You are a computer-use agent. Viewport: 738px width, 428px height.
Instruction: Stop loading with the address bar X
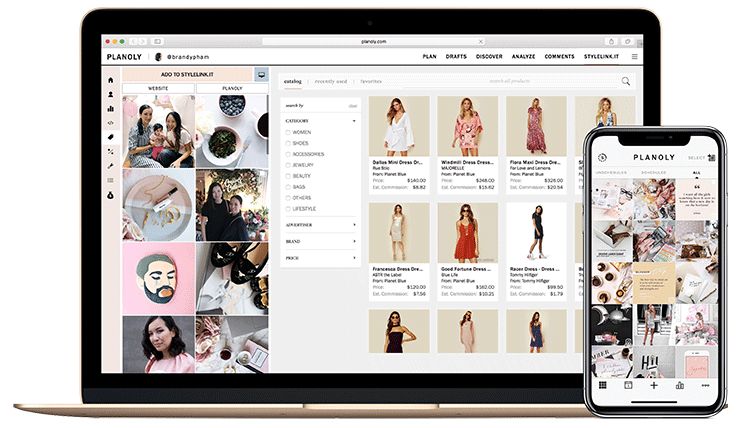click(481, 41)
